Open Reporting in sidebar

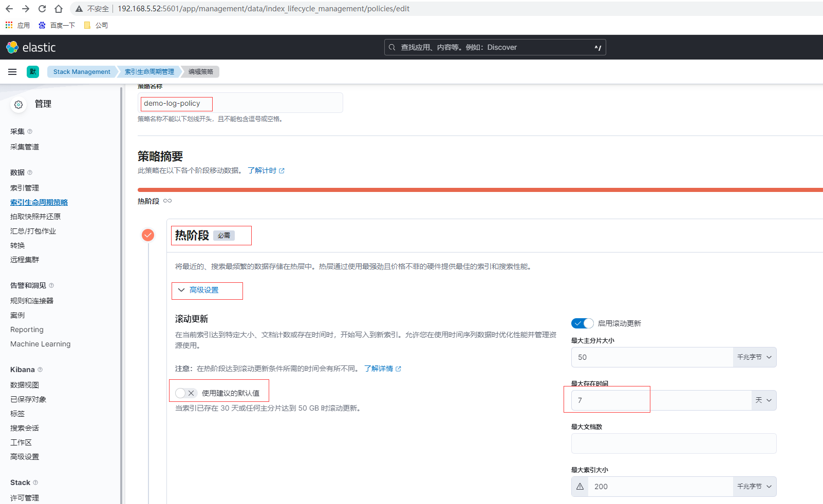click(27, 329)
